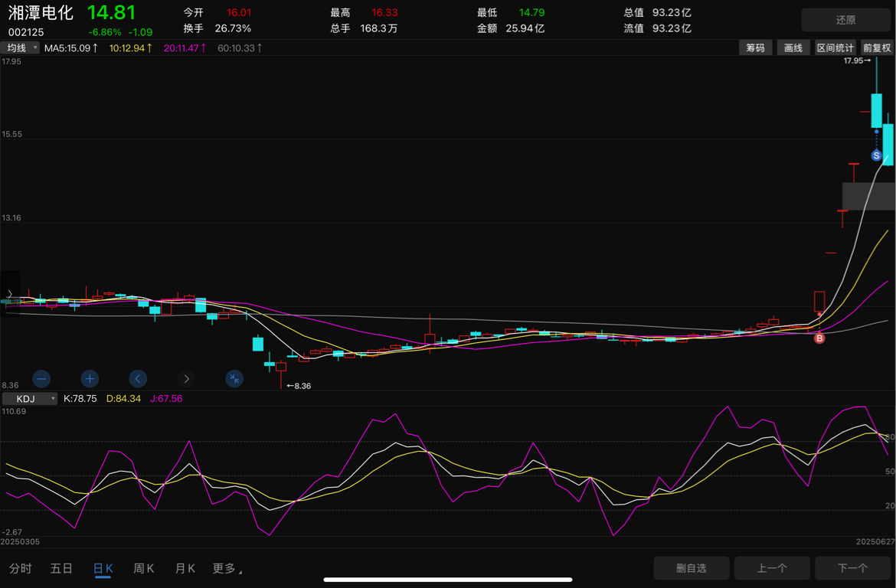This screenshot has width=896, height=588.
Task: Click change percent -6.86%
Action: pyautogui.click(x=105, y=32)
